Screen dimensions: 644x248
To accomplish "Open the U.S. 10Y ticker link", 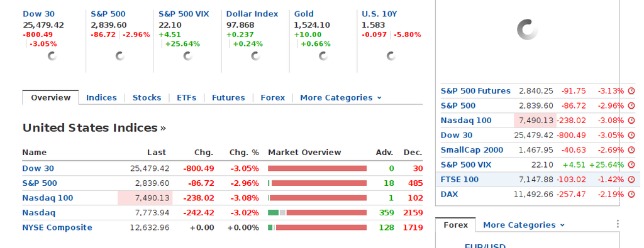I will [x=379, y=14].
